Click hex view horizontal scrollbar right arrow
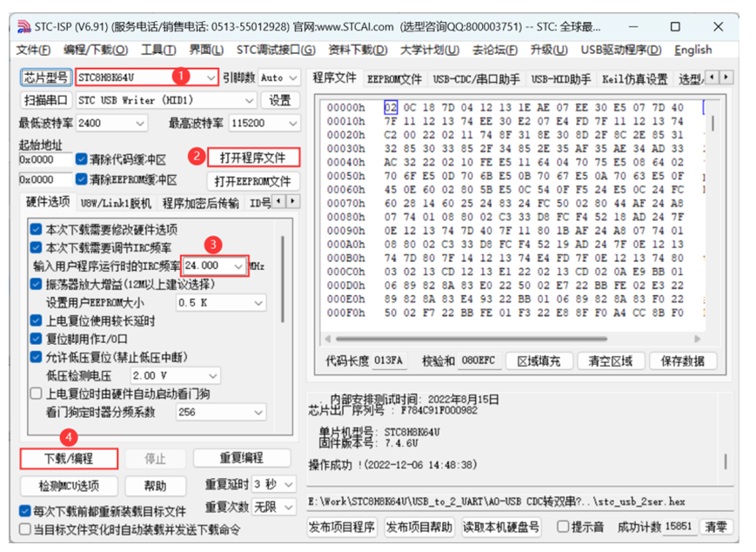This screenshot has height=552, width=756. pyautogui.click(x=697, y=339)
